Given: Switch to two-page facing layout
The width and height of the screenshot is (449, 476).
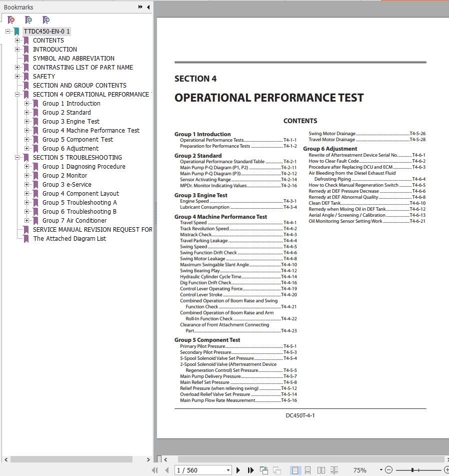Looking at the screenshot, I should 321,470.
